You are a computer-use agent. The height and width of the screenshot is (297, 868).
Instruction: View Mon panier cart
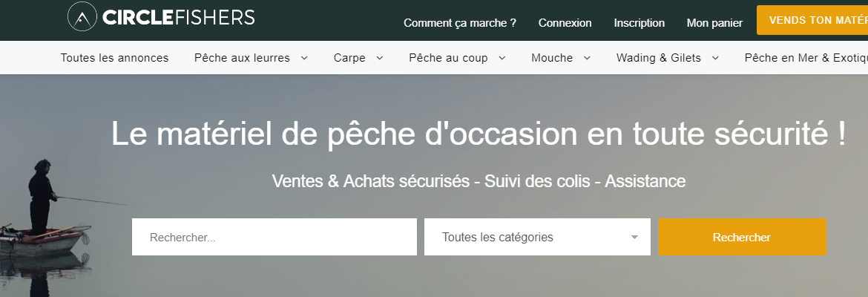pos(714,23)
